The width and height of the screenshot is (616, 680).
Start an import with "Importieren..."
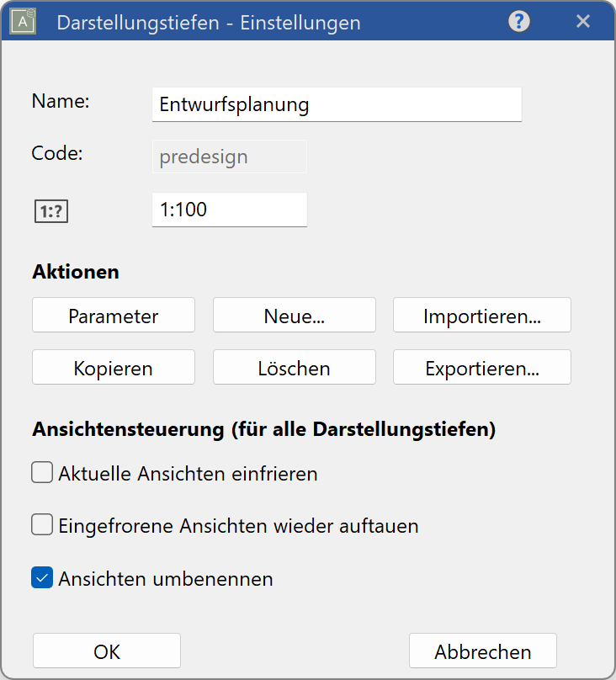pyautogui.click(x=481, y=315)
